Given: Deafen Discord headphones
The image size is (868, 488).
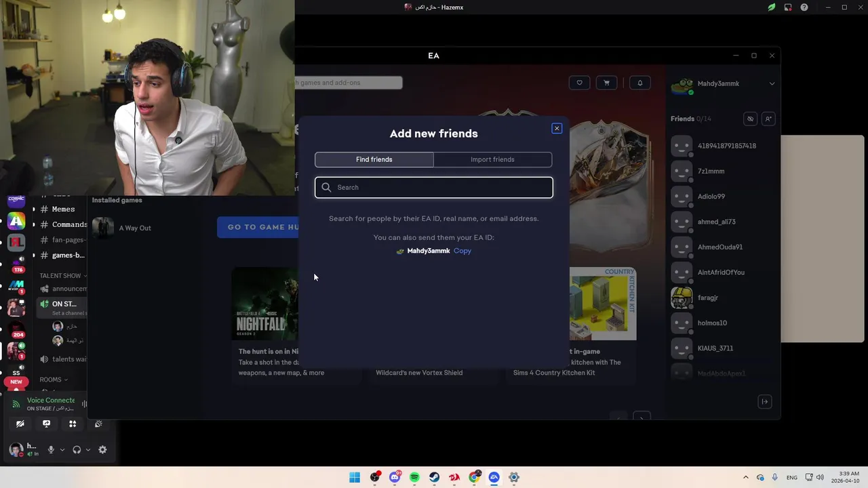Looking at the screenshot, I should (77, 449).
